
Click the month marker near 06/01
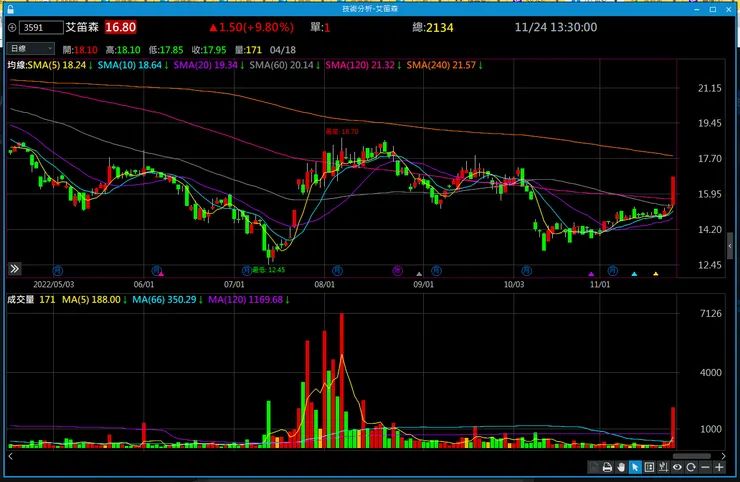click(156, 271)
